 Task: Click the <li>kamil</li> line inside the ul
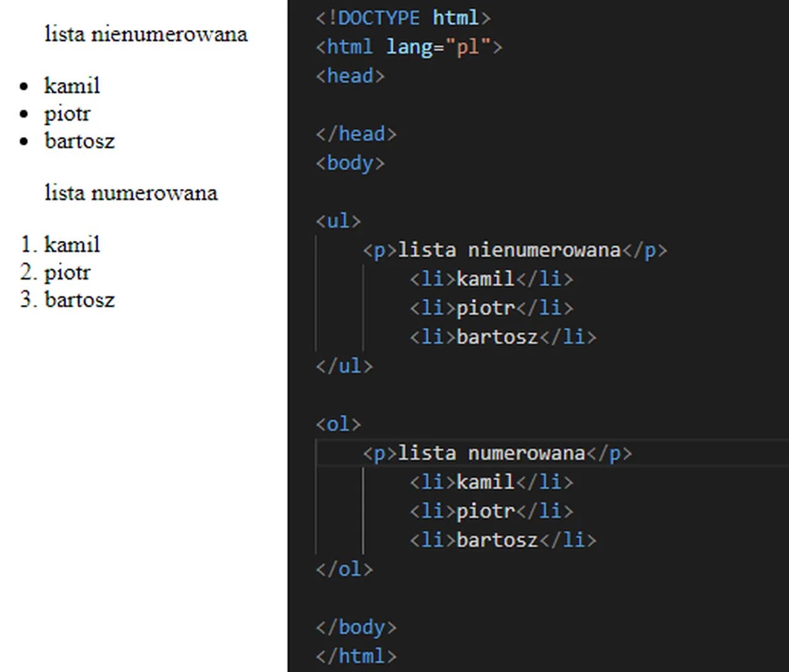(x=491, y=278)
